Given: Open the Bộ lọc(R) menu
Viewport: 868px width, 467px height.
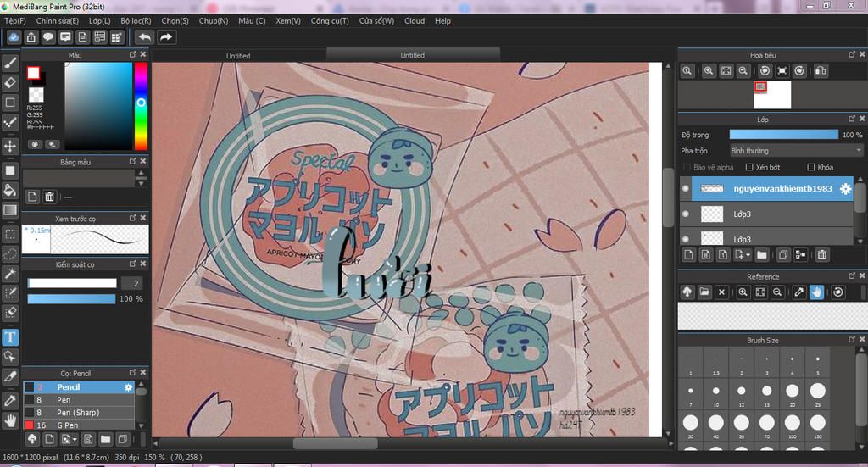Looking at the screenshot, I should point(136,21).
